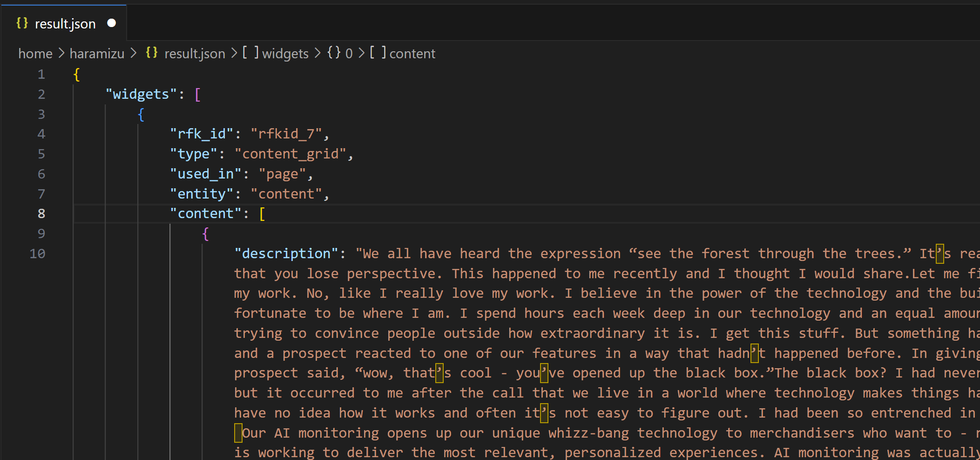The width and height of the screenshot is (980, 460).
Task: Click the "page" value
Action: [282, 174]
